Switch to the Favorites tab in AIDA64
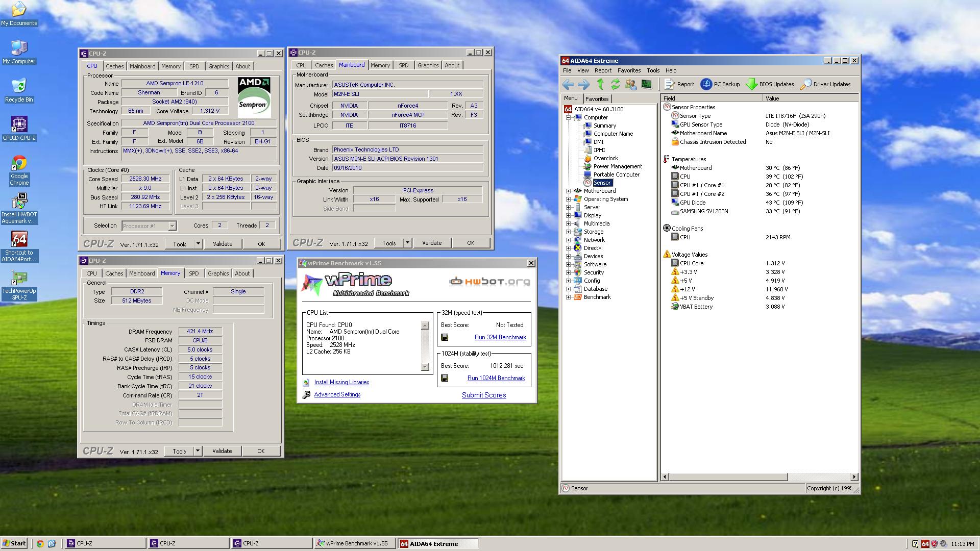 (597, 99)
